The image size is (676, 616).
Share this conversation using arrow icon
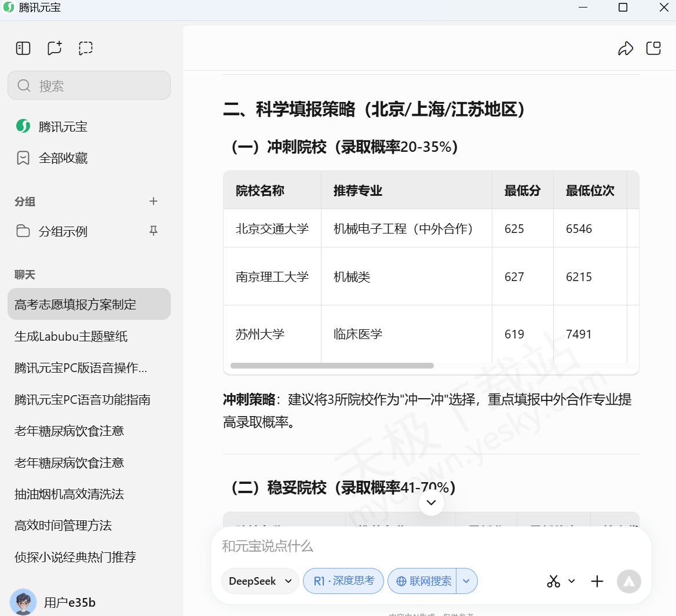click(x=626, y=49)
